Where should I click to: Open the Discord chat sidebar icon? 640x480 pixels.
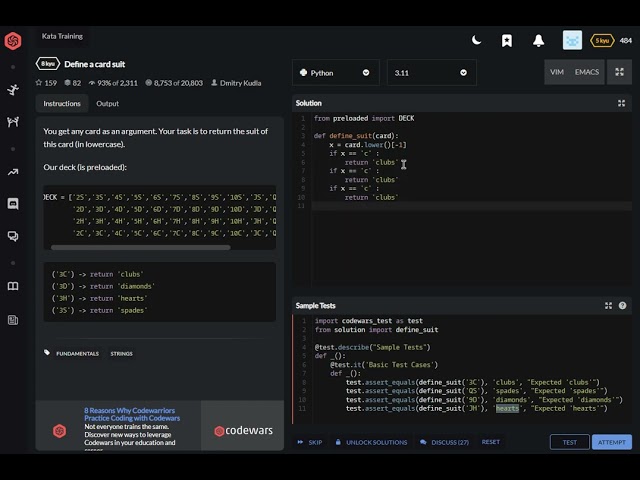(x=13, y=204)
